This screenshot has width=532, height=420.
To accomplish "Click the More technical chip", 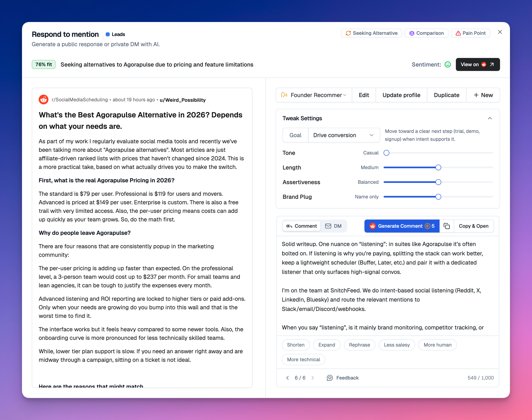I will coord(303,360).
